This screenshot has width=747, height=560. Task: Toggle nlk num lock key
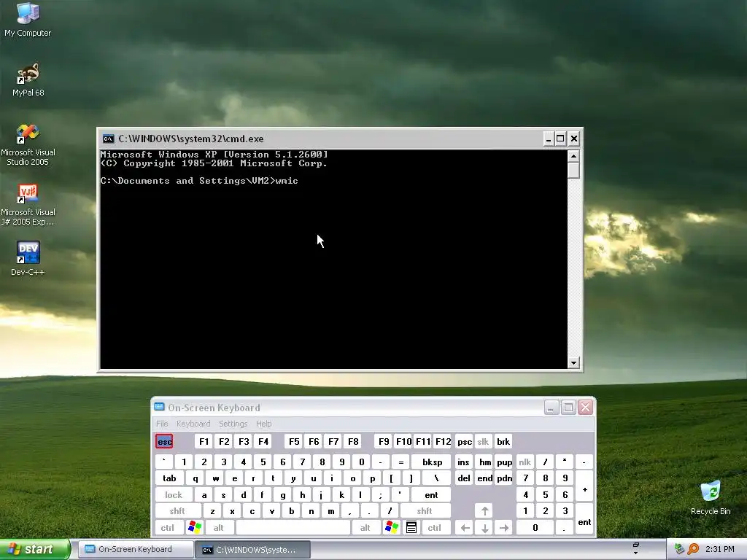click(525, 462)
